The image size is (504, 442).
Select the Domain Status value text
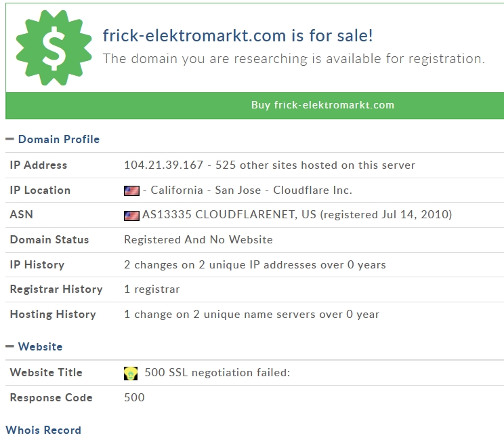pyautogui.click(x=198, y=240)
